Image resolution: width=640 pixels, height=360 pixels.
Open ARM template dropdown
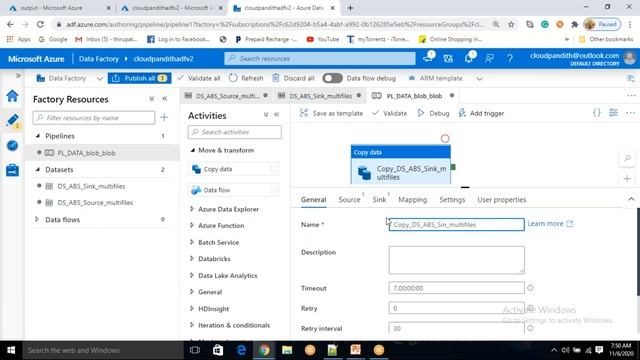pyautogui.click(x=480, y=78)
